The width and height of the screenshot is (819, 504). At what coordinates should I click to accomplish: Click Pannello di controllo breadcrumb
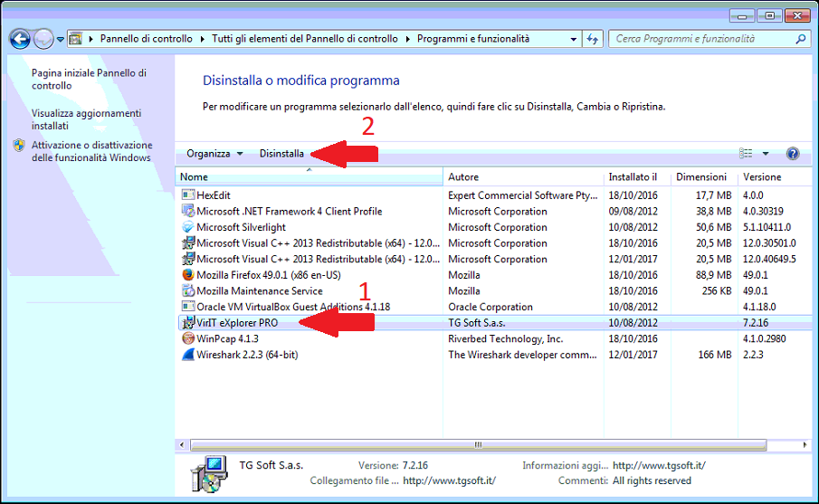pyautogui.click(x=147, y=39)
